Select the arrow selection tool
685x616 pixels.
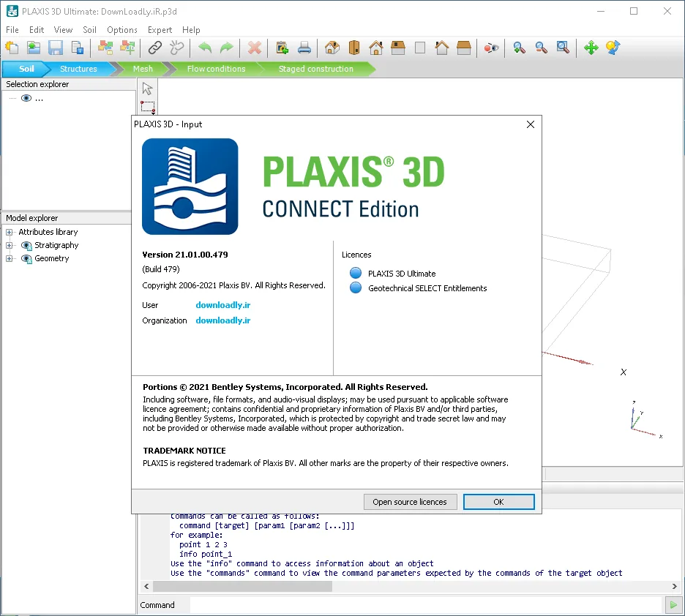coord(147,89)
